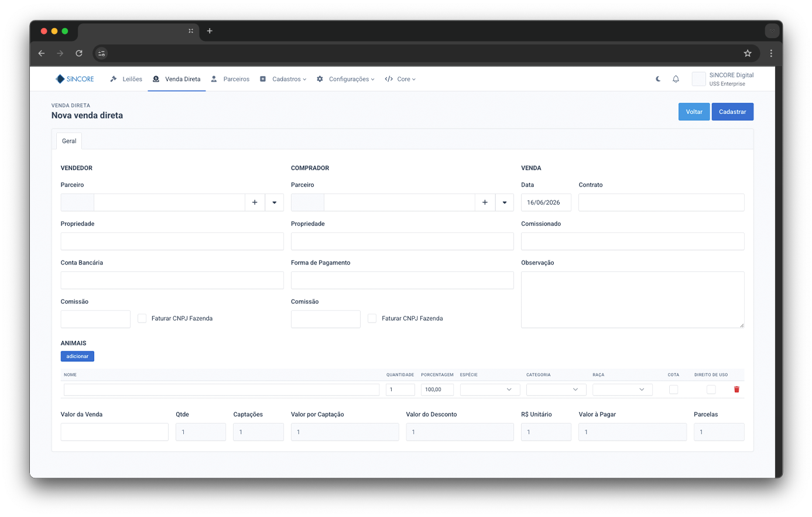
Task: Delete animal row with trash icon
Action: (x=736, y=389)
